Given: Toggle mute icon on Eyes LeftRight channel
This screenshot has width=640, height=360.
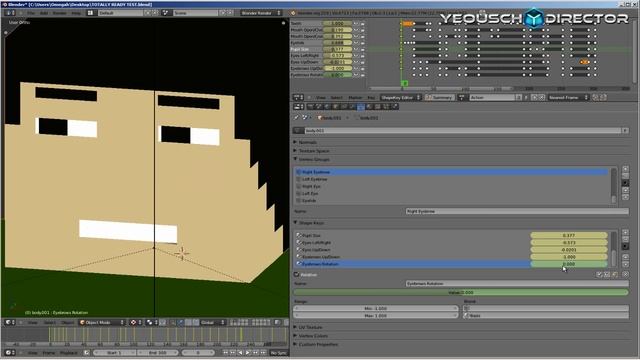Looking at the screenshot, I should point(356,56).
